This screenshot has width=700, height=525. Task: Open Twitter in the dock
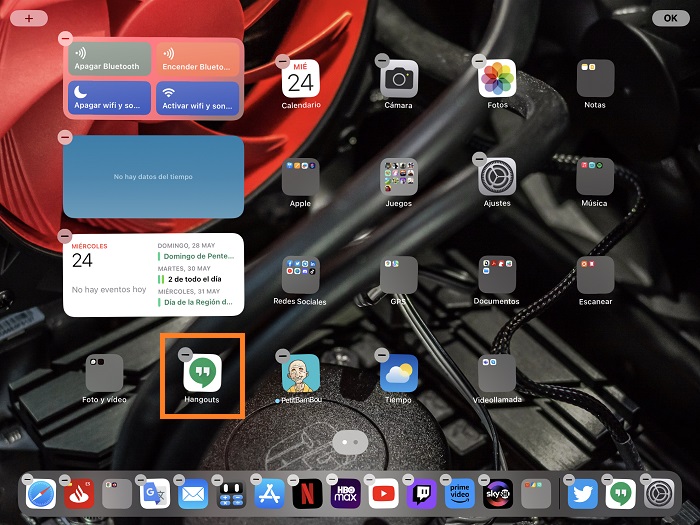point(583,494)
